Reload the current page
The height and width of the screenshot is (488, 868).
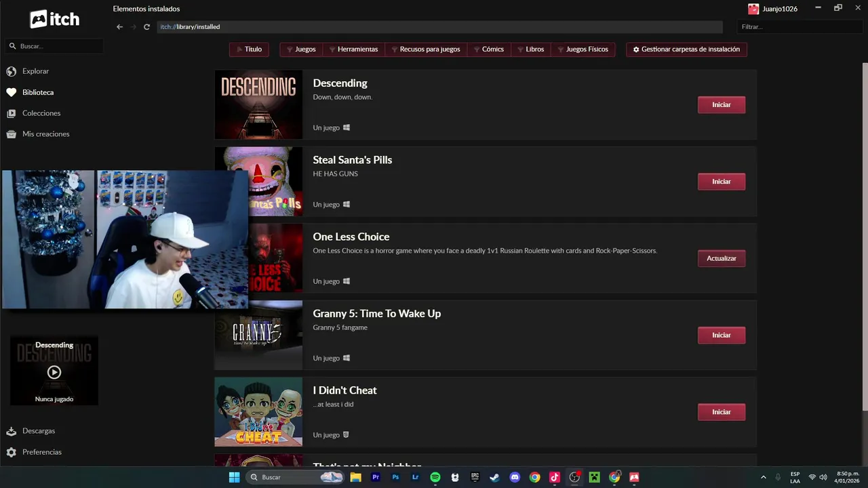pyautogui.click(x=146, y=27)
